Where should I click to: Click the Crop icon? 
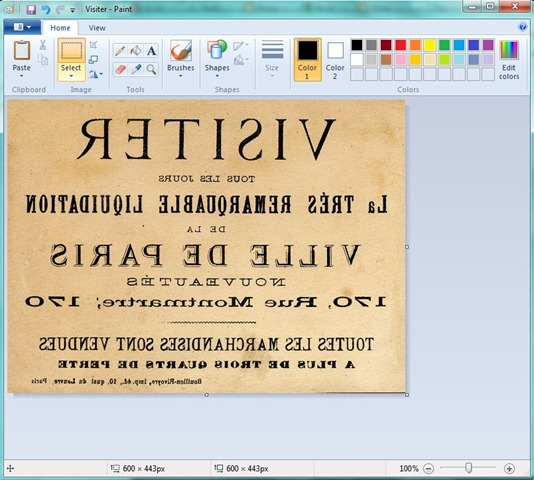click(93, 45)
